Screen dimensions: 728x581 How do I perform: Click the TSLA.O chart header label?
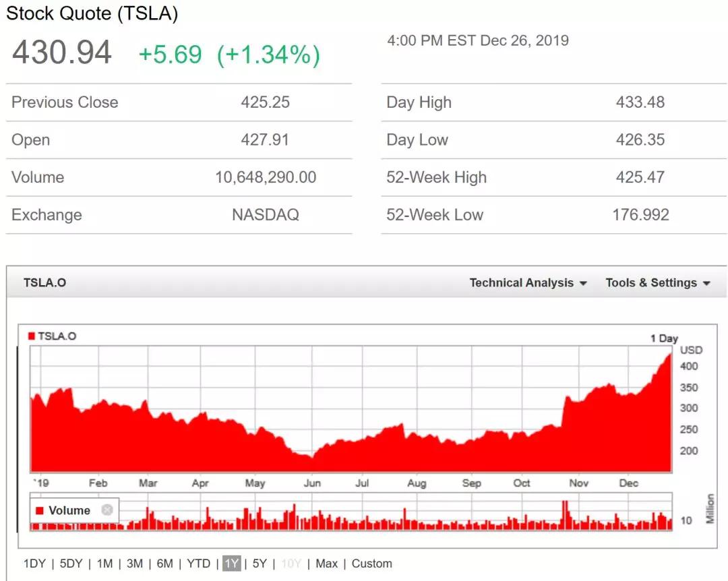44,283
